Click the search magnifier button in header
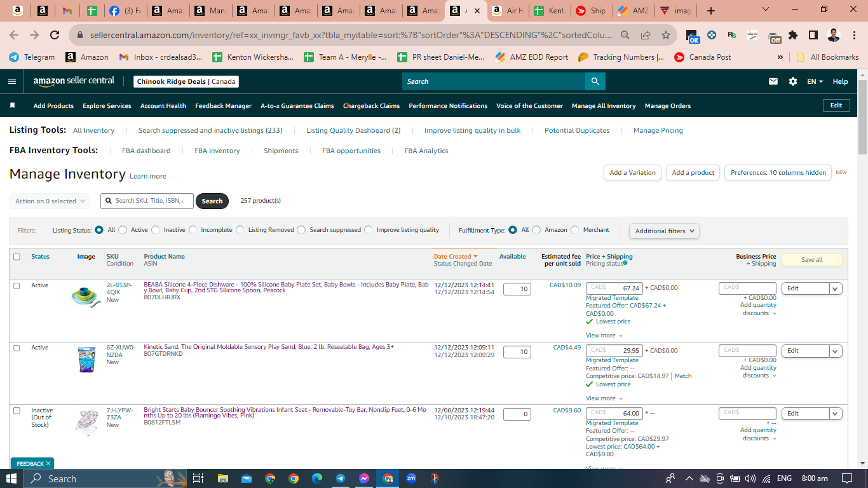This screenshot has width=868, height=488. 595,81
